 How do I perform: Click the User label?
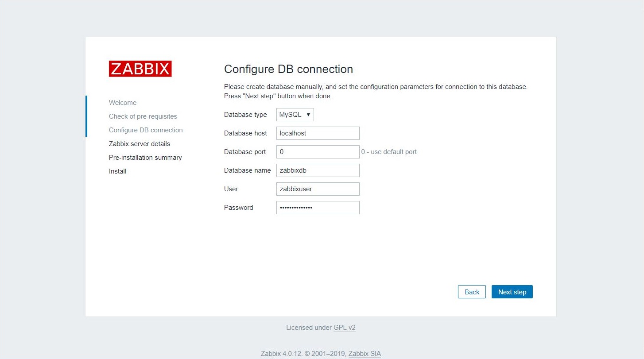coord(231,189)
